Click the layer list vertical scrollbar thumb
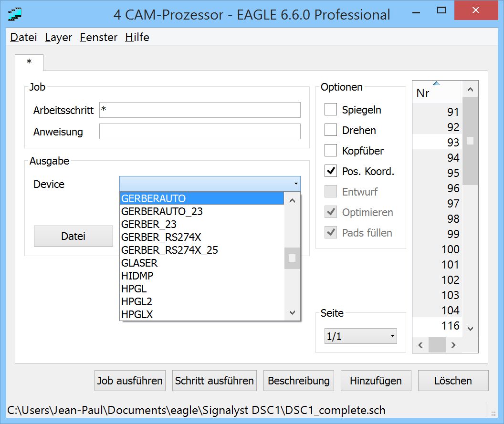The image size is (504, 424). coord(470,141)
